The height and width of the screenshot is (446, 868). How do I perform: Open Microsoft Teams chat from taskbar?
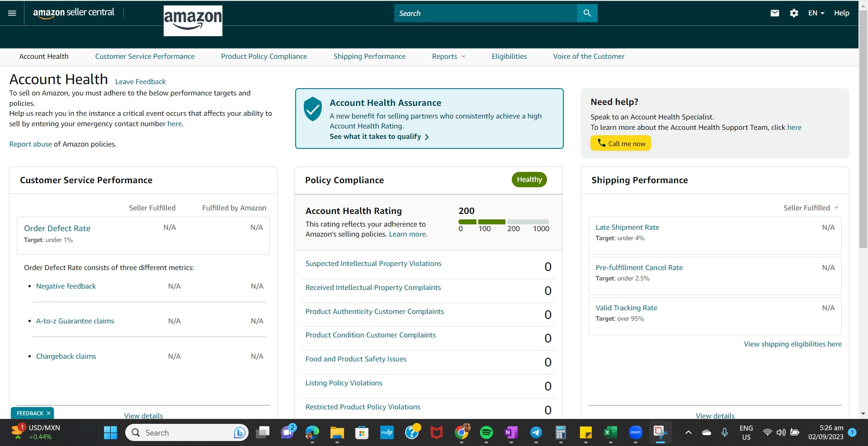[288, 433]
